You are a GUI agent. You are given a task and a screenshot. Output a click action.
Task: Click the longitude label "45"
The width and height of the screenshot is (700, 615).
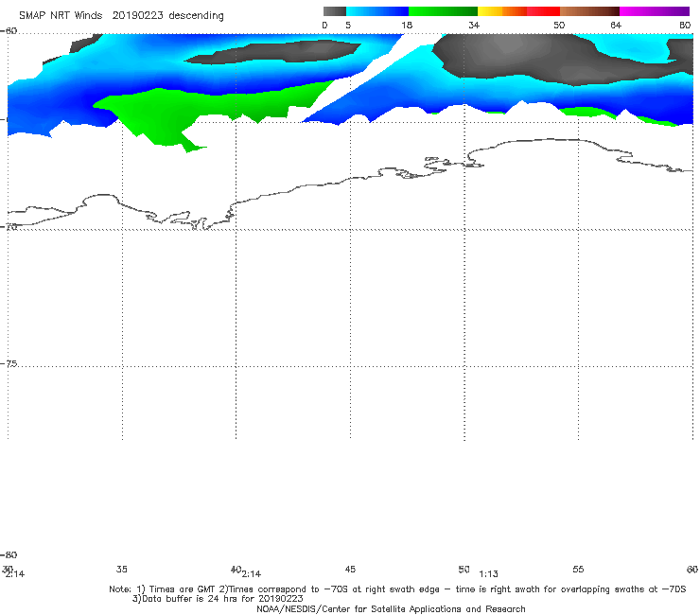point(350,569)
